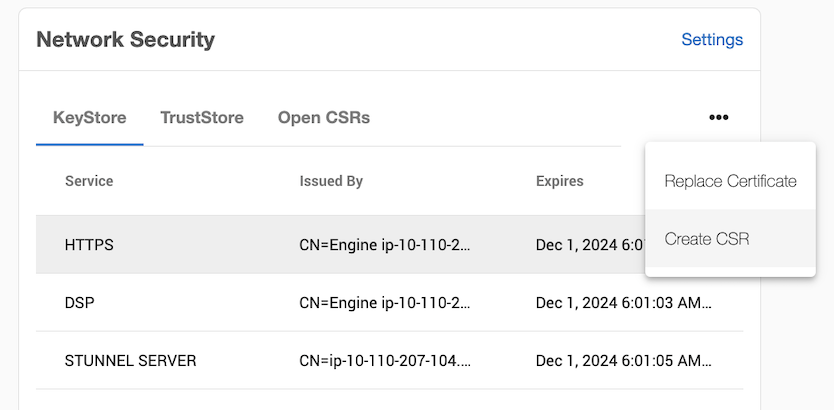The image size is (834, 410).
Task: Choose Replace Certificate from the menu
Action: [x=730, y=181]
